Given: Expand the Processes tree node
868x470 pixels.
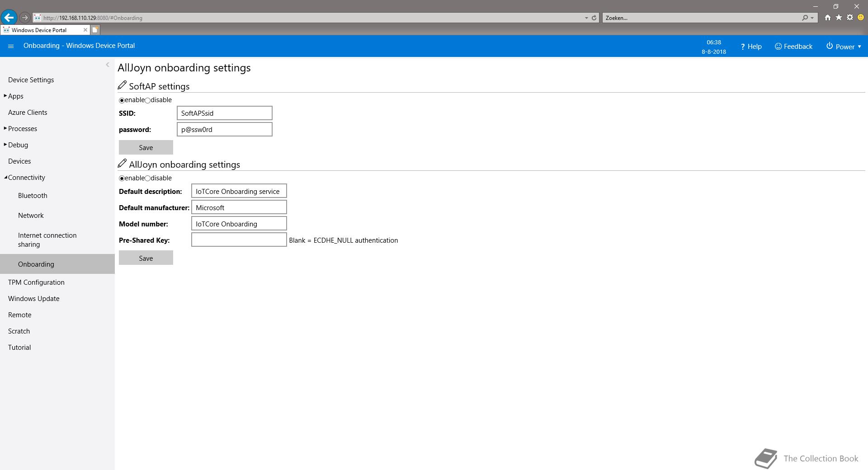Looking at the screenshot, I should coord(5,128).
